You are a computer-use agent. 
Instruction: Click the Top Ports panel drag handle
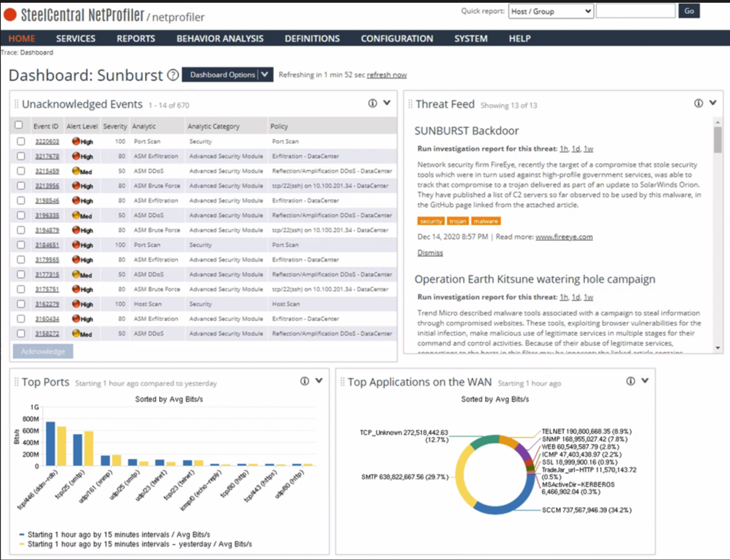pyautogui.click(x=16, y=382)
